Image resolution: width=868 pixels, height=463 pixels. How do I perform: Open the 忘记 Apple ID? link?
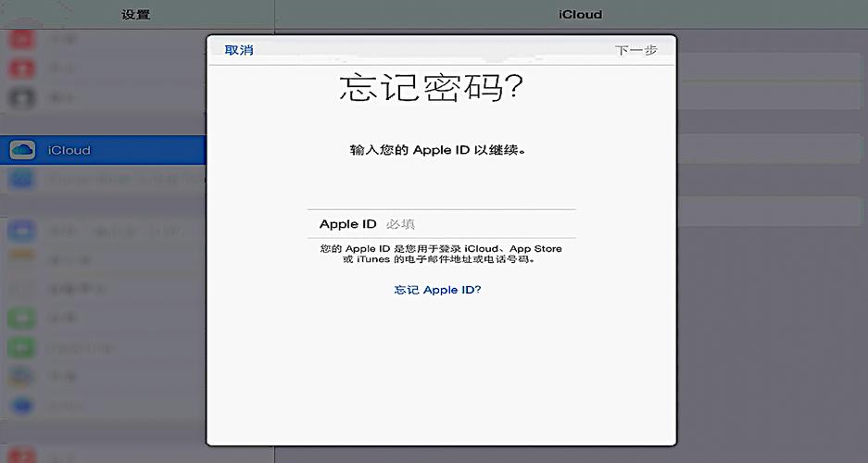tap(437, 290)
